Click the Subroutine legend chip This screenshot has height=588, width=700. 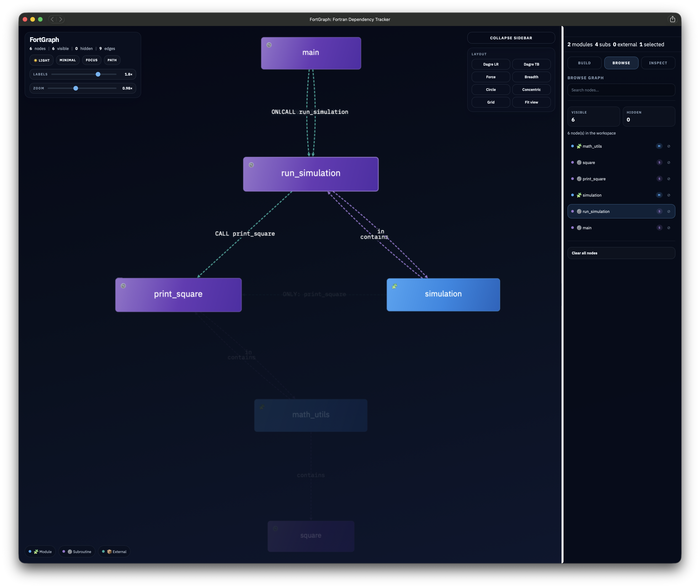tap(77, 552)
